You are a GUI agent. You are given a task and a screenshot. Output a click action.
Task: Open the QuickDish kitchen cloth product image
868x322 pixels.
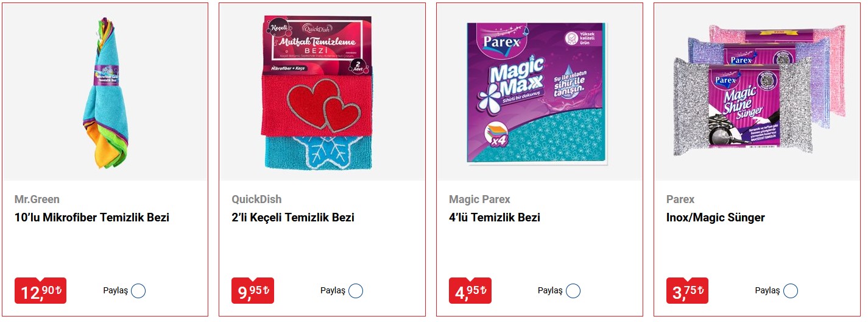[317, 93]
